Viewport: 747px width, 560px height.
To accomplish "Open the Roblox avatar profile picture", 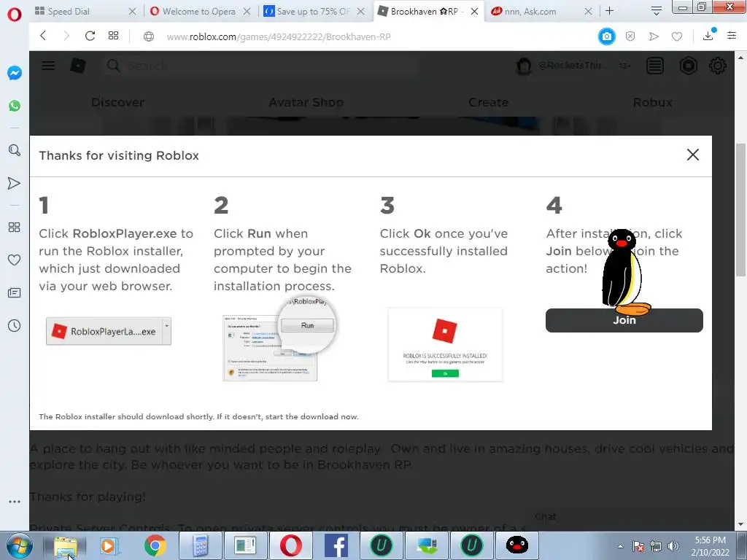I will (x=524, y=66).
